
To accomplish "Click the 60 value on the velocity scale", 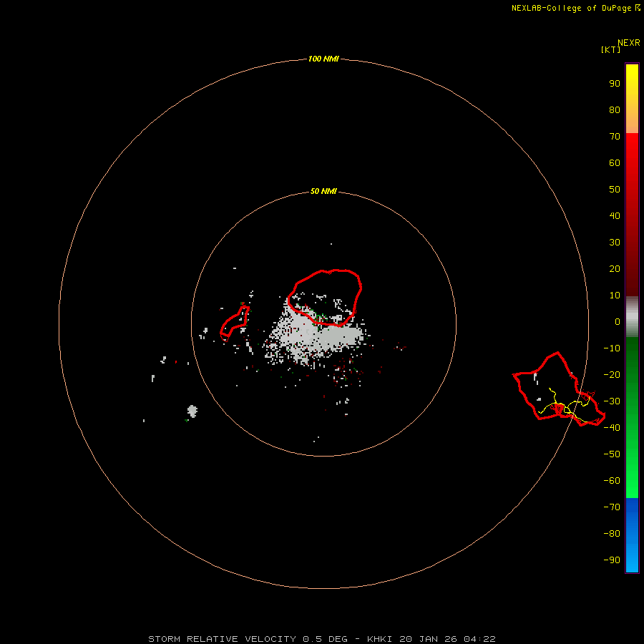I will pos(615,162).
